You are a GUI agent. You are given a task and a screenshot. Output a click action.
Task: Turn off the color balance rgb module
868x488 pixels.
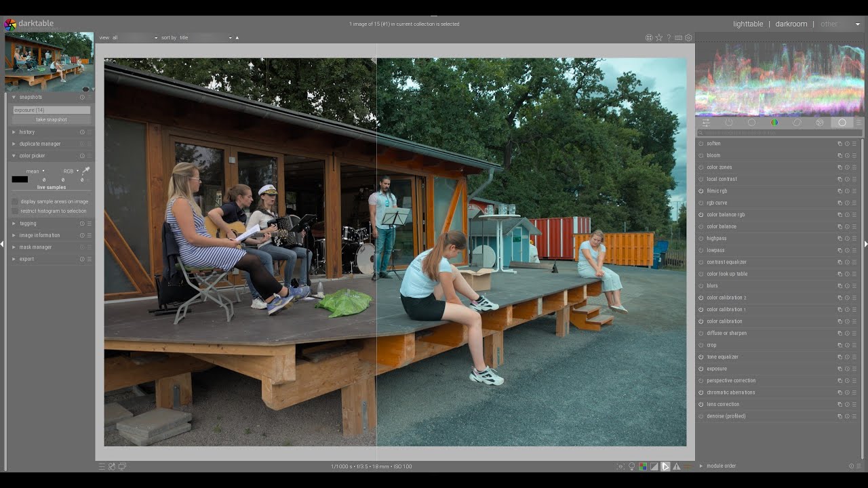pyautogui.click(x=701, y=215)
